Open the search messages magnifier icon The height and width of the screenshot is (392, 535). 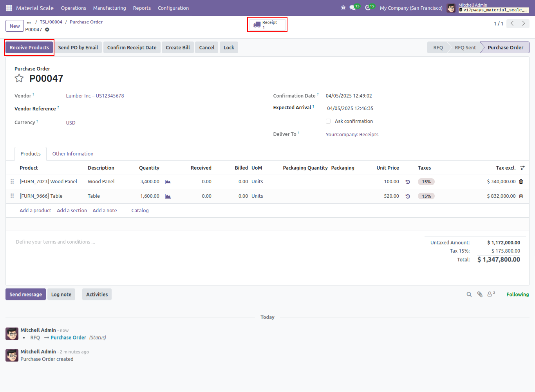(x=469, y=294)
